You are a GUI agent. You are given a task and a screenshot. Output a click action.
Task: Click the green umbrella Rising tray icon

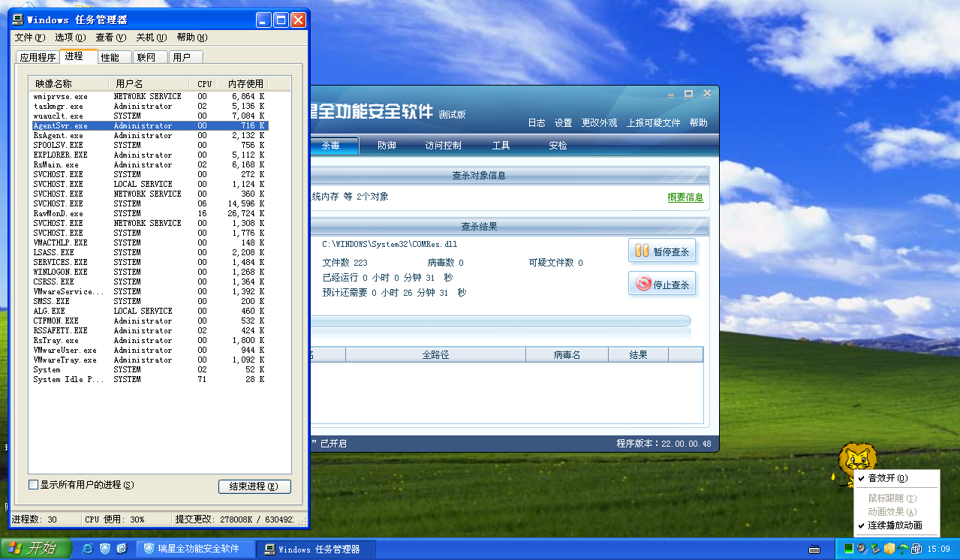click(x=903, y=549)
